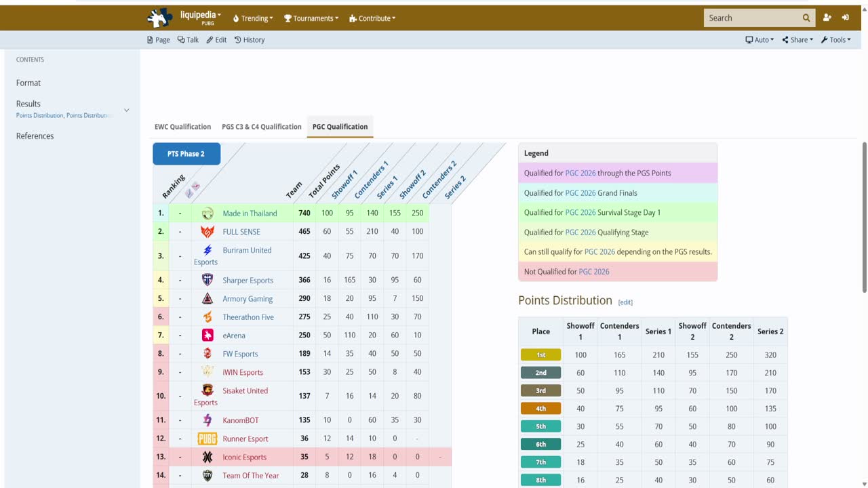Click the PTS Phase 2 button
Viewport: 868px width, 488px height.
pyautogui.click(x=186, y=154)
